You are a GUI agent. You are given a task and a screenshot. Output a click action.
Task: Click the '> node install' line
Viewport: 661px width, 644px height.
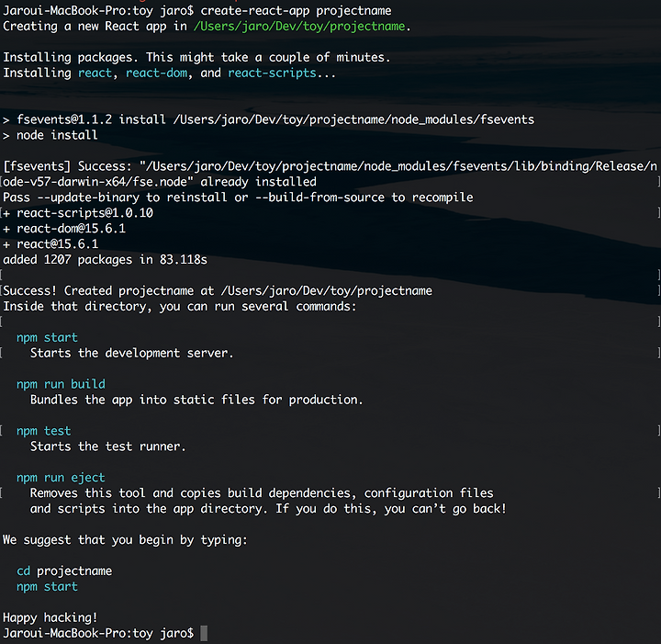coord(50,135)
